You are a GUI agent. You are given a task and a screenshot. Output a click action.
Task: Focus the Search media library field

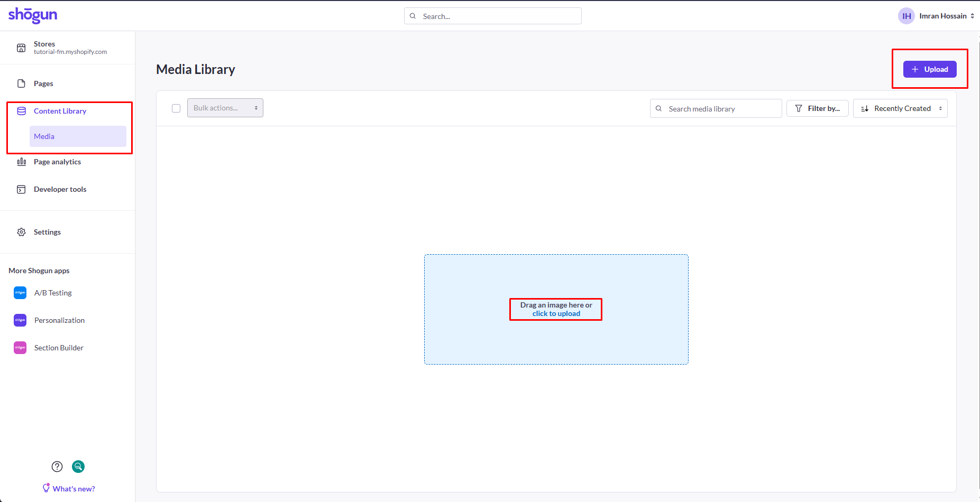(x=716, y=108)
